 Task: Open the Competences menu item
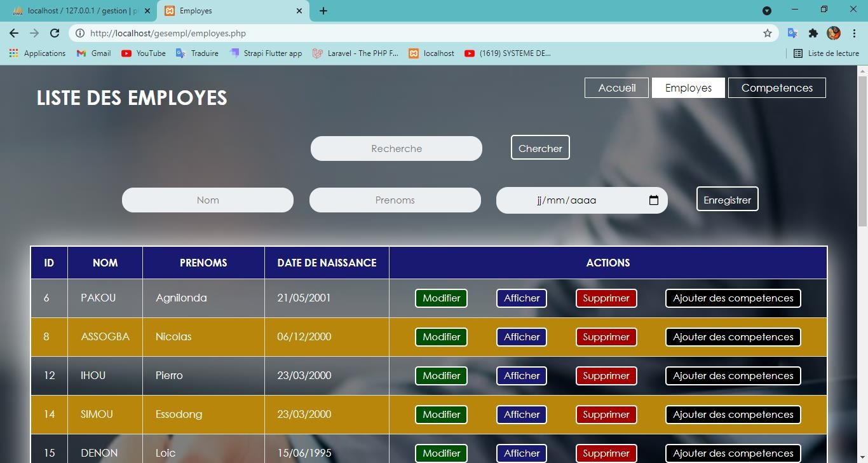(x=776, y=88)
